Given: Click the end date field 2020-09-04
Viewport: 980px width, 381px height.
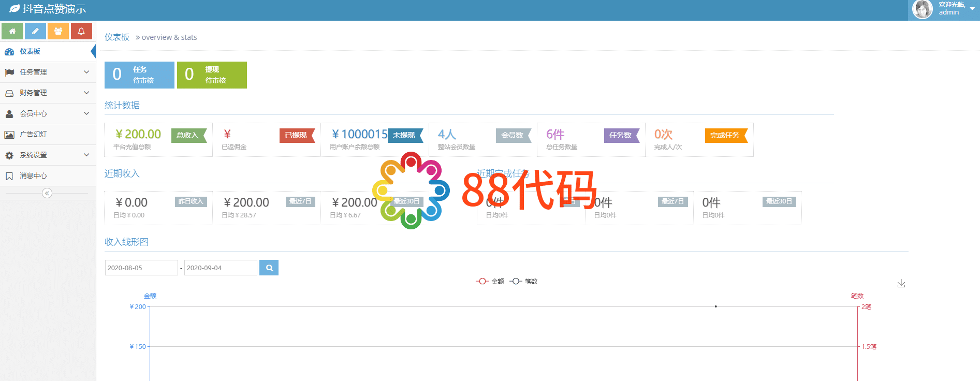Looking at the screenshot, I should [221, 268].
